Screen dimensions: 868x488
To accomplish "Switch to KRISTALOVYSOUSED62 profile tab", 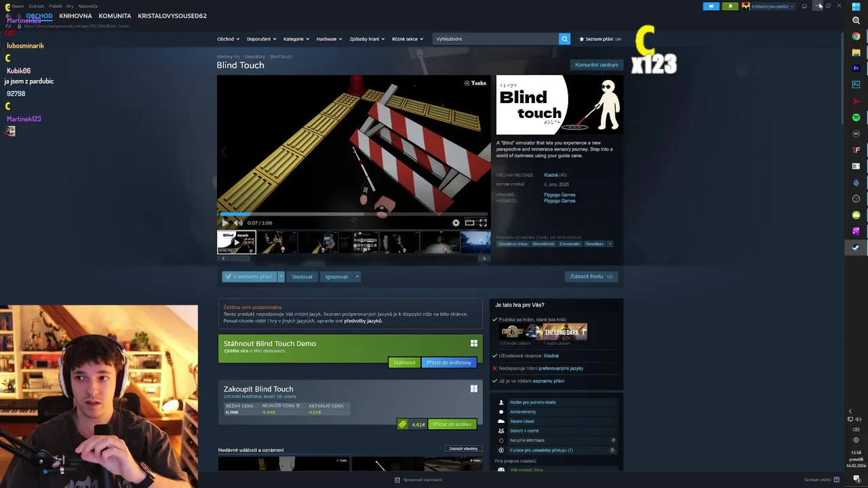I will [x=172, y=16].
